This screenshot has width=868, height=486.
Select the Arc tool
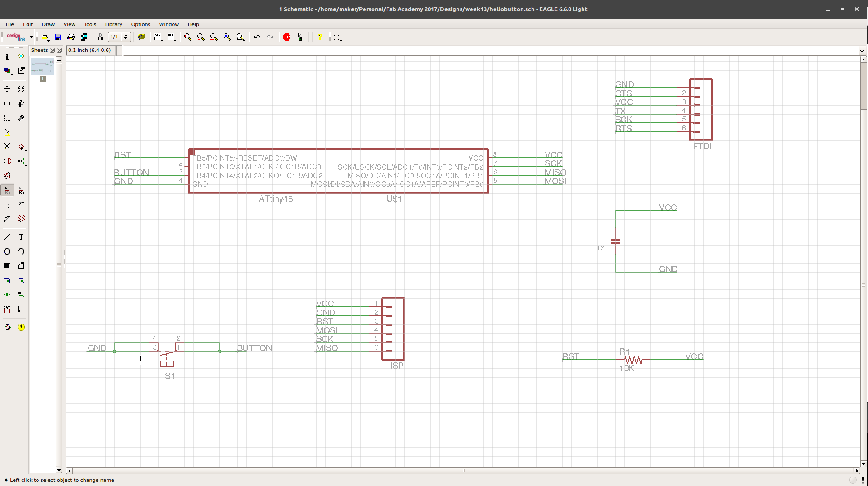21,251
